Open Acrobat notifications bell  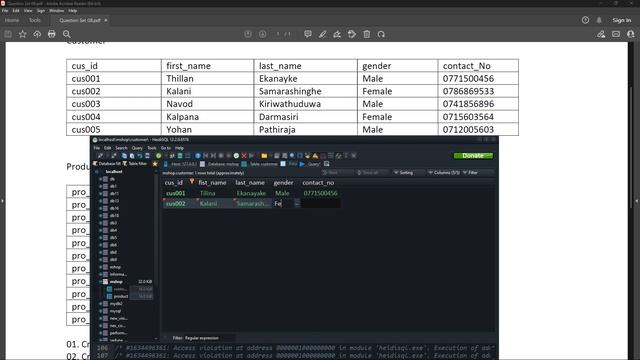599,20
